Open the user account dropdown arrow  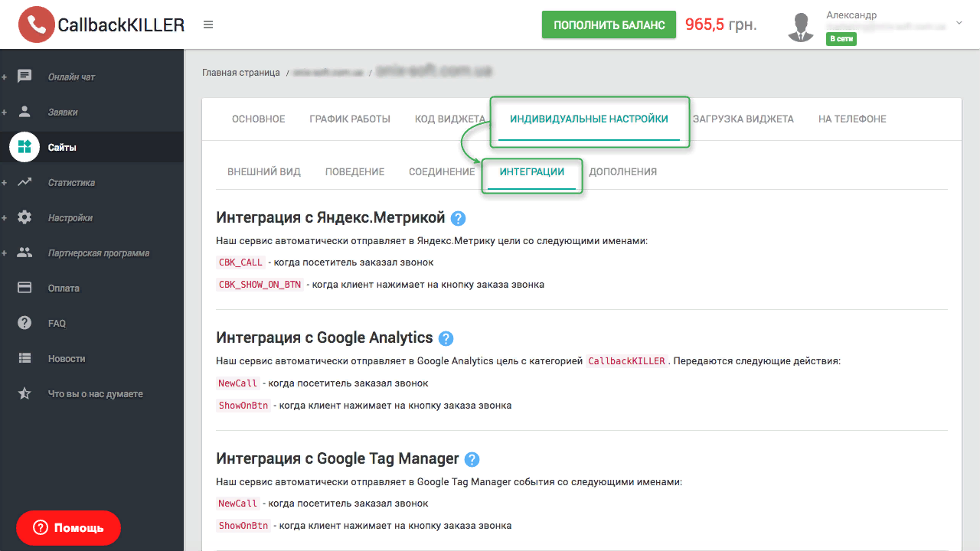pos(959,23)
